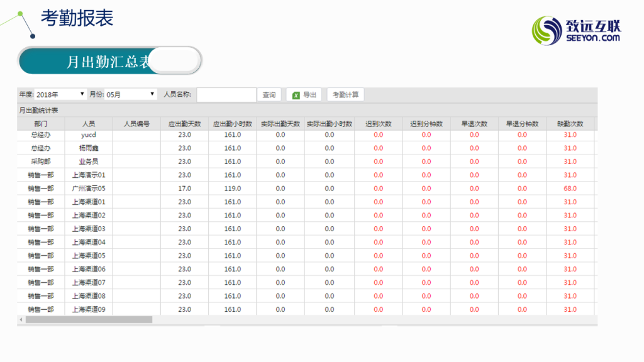Select the 广州演示05 employee row
Viewport: 644px width, 362px height.
[89, 189]
